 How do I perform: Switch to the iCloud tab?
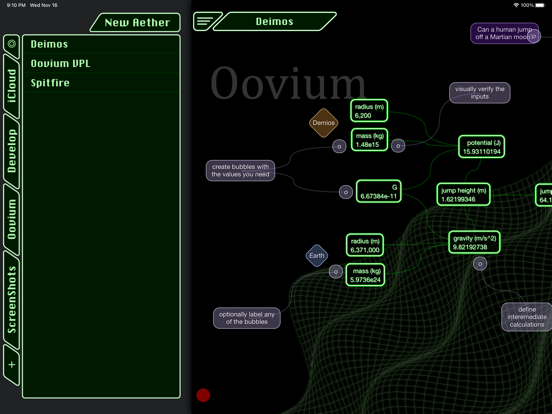[x=12, y=86]
